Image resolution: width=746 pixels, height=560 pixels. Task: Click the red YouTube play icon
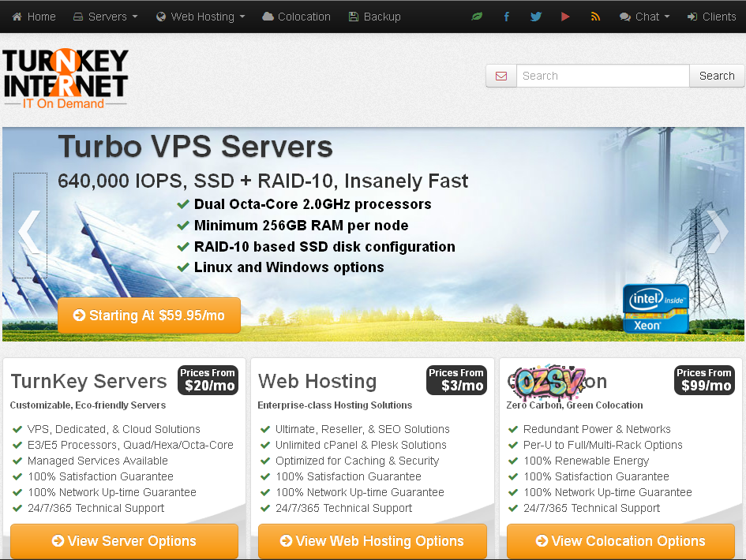(565, 17)
